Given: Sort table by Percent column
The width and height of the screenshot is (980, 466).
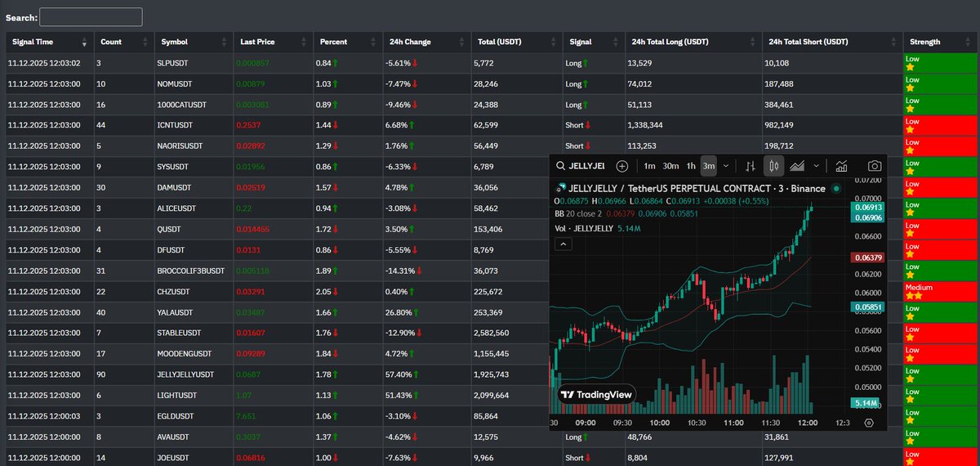Looking at the screenshot, I should tap(347, 42).
